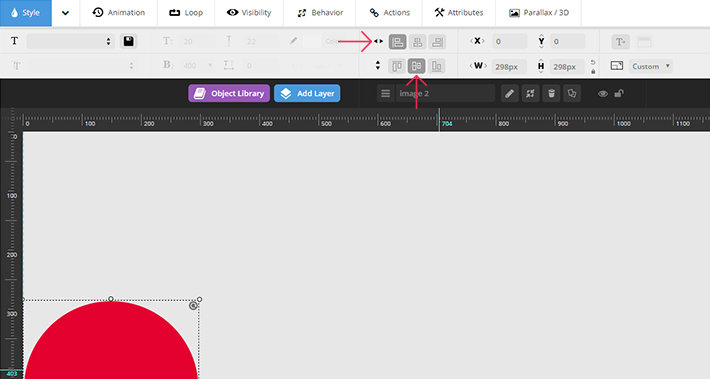Screen dimensions: 710x379
Task: Open the Object Library
Action: pyautogui.click(x=229, y=93)
